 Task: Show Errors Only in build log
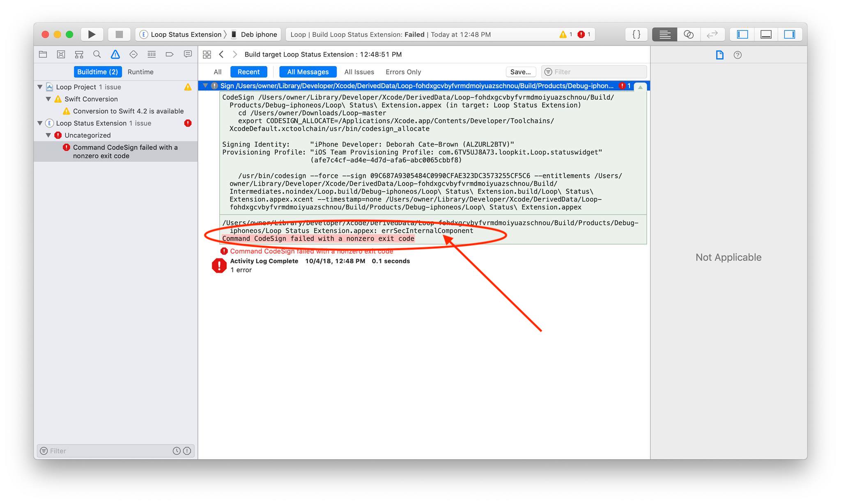point(403,72)
